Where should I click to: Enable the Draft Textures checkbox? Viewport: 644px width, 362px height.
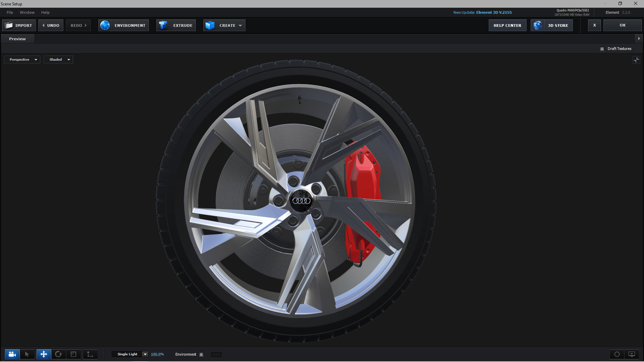(x=602, y=49)
